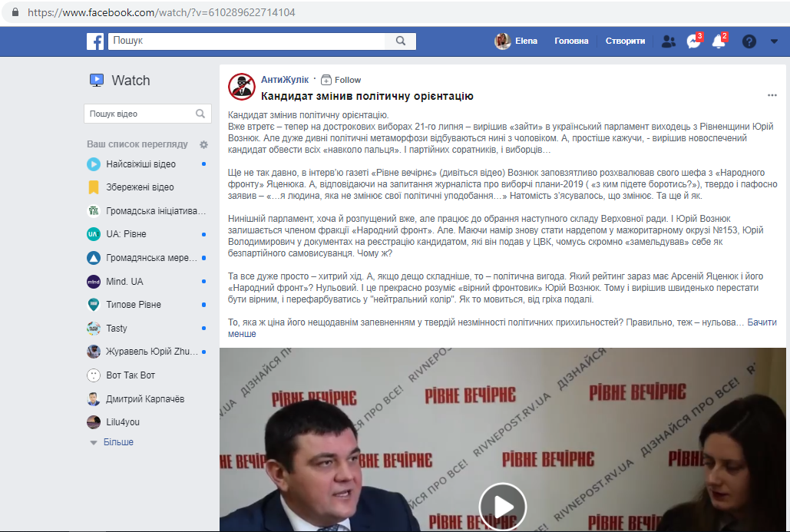The image size is (790, 532).
Task: Click the Facebook logo icon
Action: [x=95, y=41]
